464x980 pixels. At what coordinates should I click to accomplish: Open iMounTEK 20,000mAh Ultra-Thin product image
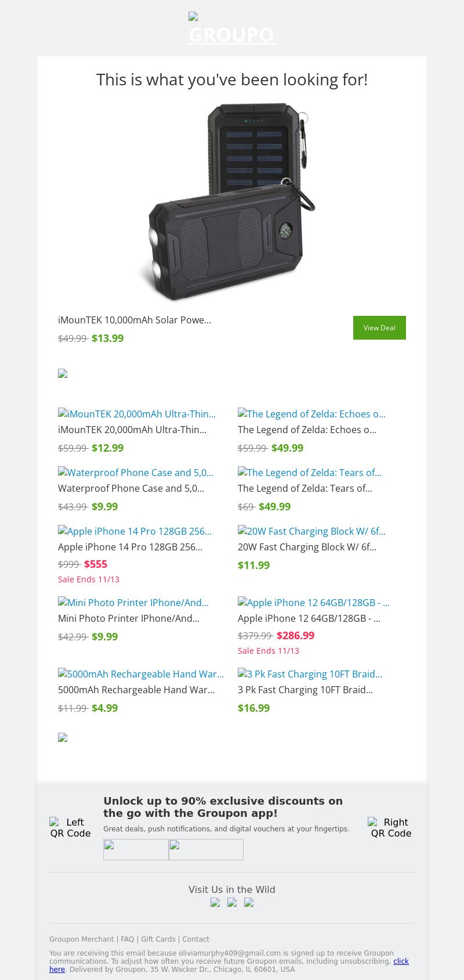pos(137,414)
